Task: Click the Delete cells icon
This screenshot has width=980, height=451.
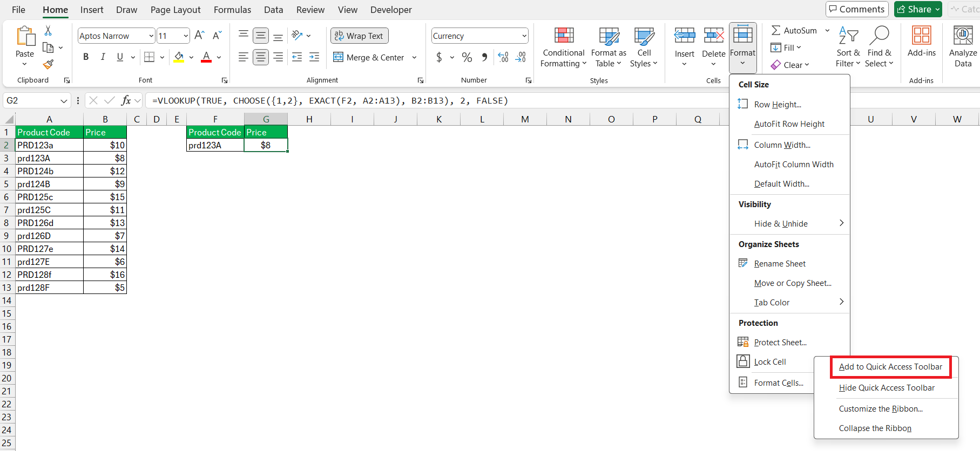Action: point(714,36)
